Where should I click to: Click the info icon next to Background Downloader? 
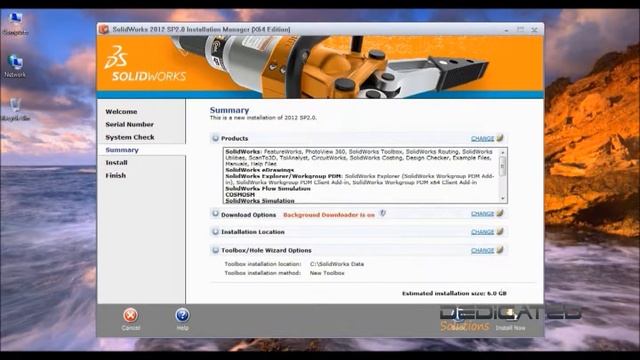(382, 213)
